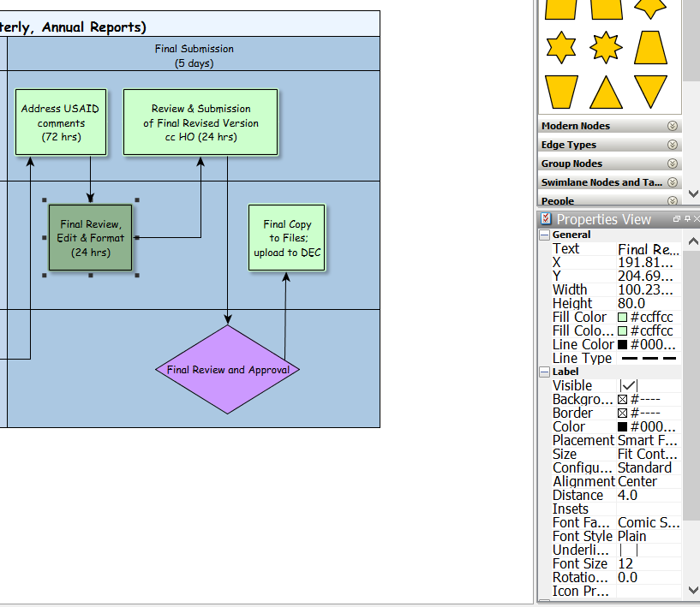Image resolution: width=700 pixels, height=607 pixels.
Task: Pick the inverted trapezoid shape beside the triangle
Action: click(561, 92)
